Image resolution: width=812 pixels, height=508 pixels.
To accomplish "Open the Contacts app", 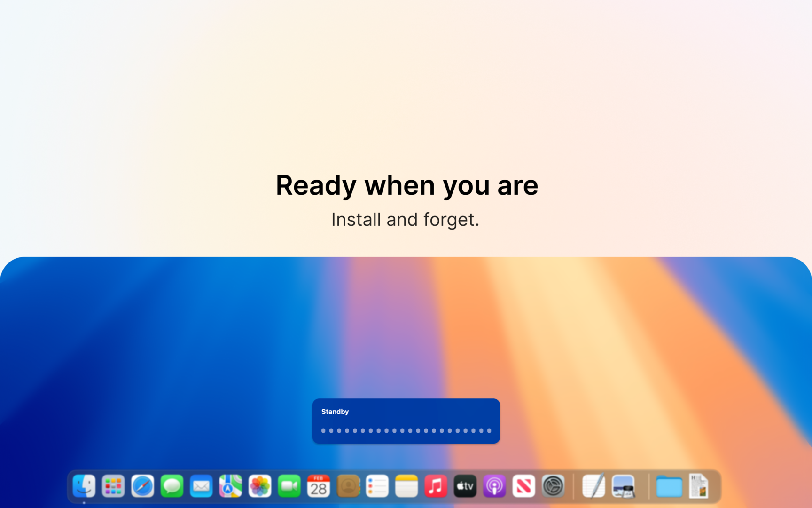I will (348, 486).
